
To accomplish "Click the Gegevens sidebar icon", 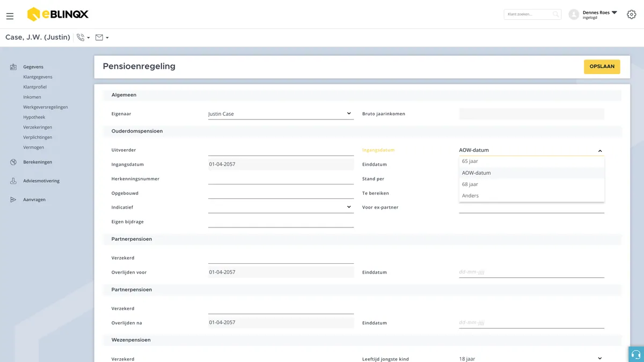I will pyautogui.click(x=13, y=67).
